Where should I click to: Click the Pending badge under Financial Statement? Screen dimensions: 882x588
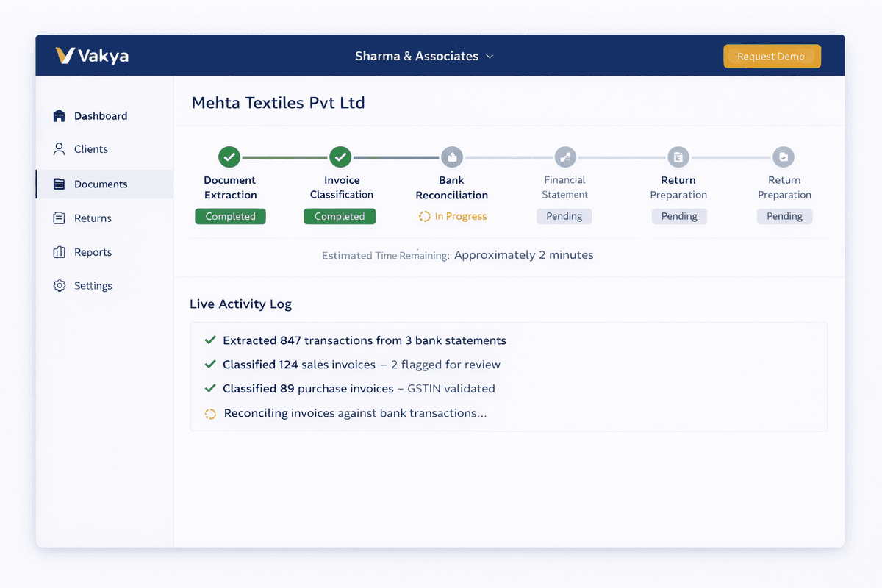(x=564, y=216)
